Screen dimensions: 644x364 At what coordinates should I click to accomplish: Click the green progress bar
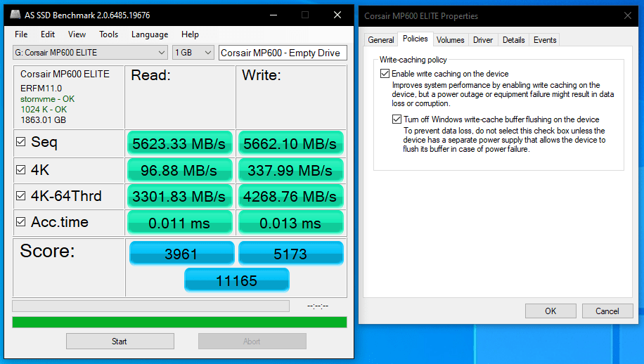click(x=179, y=323)
